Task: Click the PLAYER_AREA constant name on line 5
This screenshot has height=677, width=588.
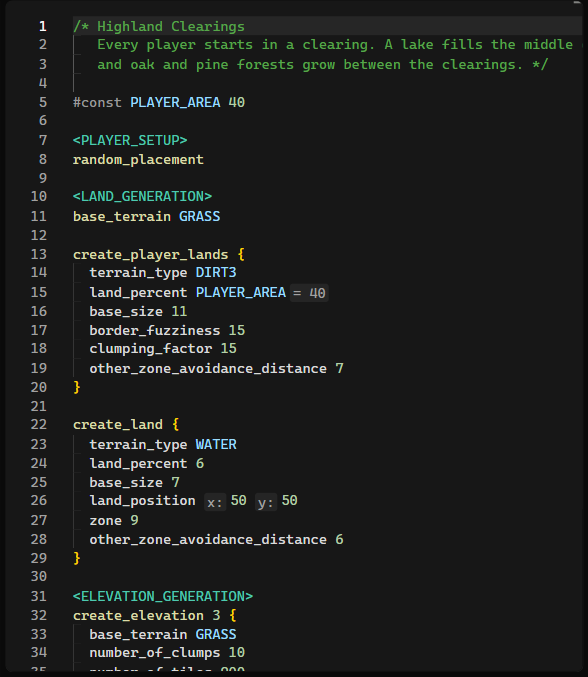Action: (175, 102)
